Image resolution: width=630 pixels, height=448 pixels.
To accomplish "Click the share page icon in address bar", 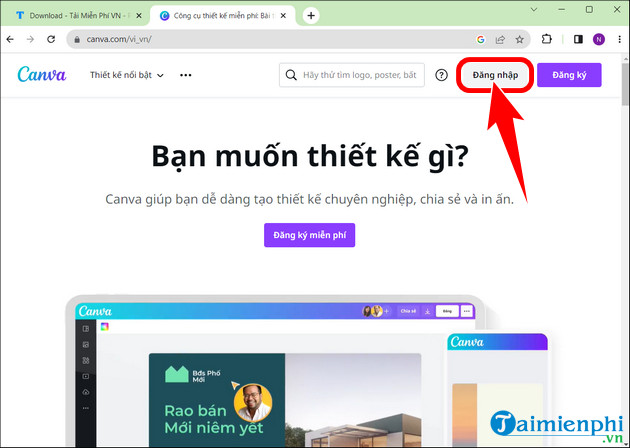I will pos(500,39).
